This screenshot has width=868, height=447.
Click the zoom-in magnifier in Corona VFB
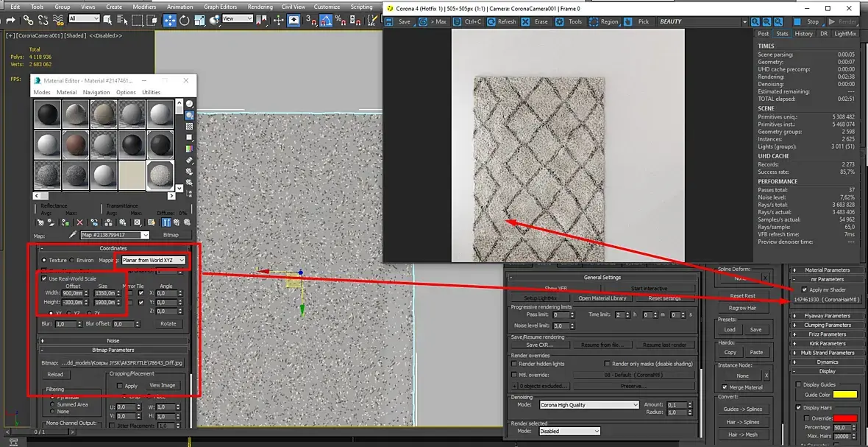[x=755, y=21]
